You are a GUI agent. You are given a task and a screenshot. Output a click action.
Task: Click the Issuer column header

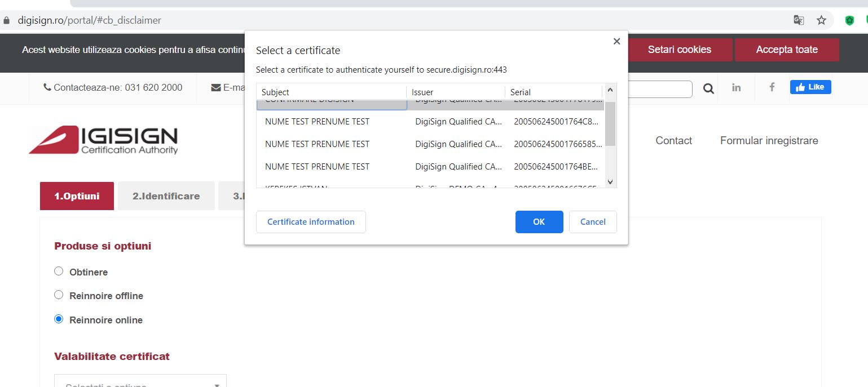click(456, 92)
